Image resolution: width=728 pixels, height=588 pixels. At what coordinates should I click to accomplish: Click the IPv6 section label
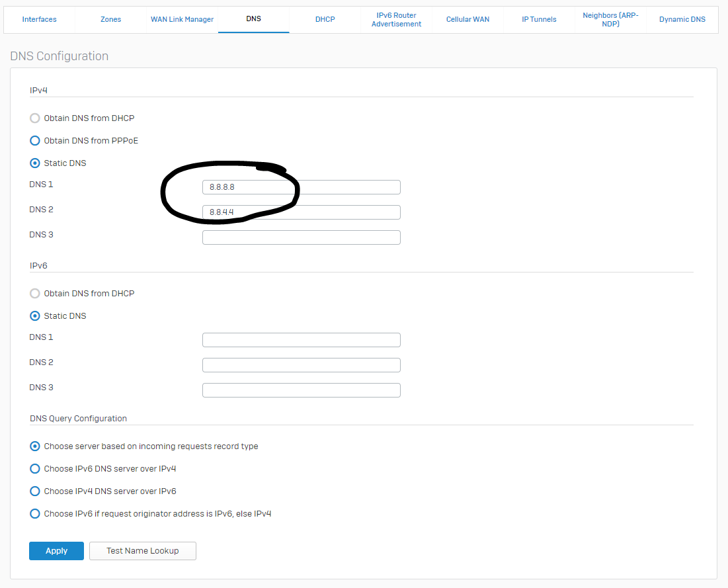(38, 266)
